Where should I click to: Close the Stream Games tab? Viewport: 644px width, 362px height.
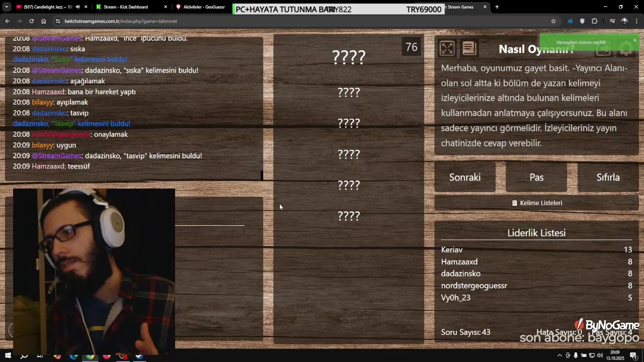tap(485, 7)
